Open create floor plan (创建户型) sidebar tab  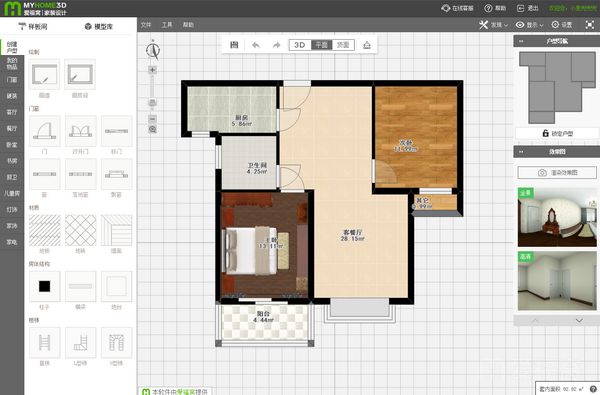point(12,47)
